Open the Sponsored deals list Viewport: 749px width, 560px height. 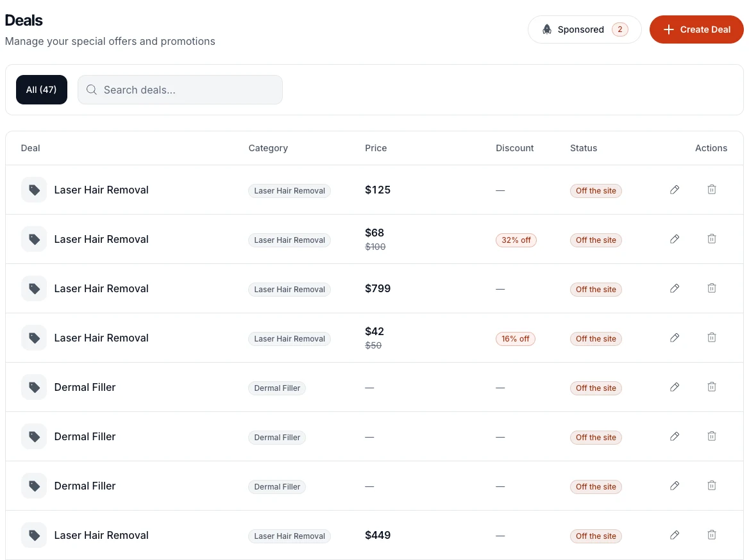tap(585, 29)
